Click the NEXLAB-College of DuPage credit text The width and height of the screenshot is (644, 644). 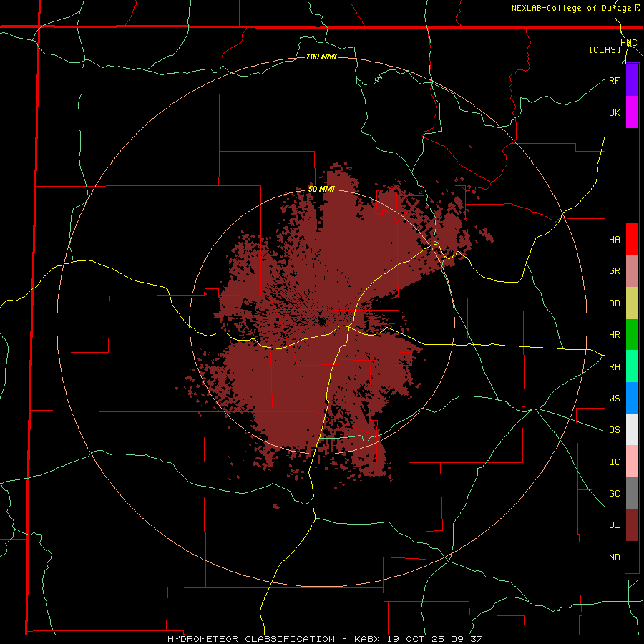pyautogui.click(x=571, y=8)
